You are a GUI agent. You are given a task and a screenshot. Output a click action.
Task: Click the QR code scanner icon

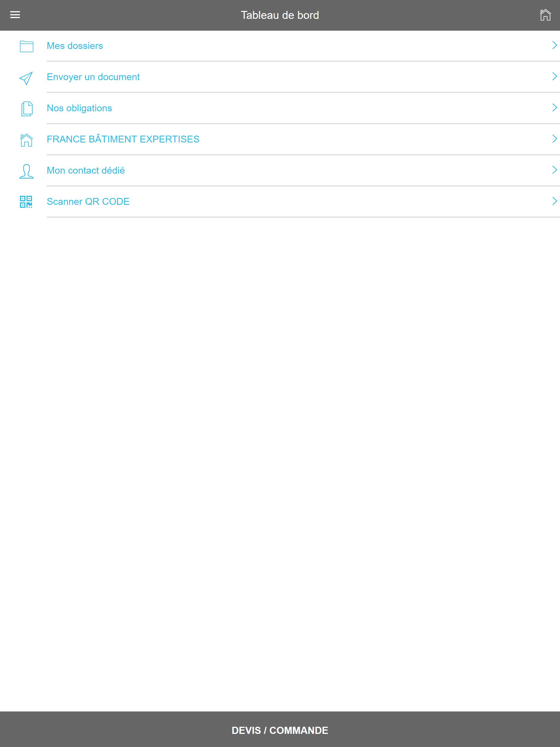tap(26, 202)
